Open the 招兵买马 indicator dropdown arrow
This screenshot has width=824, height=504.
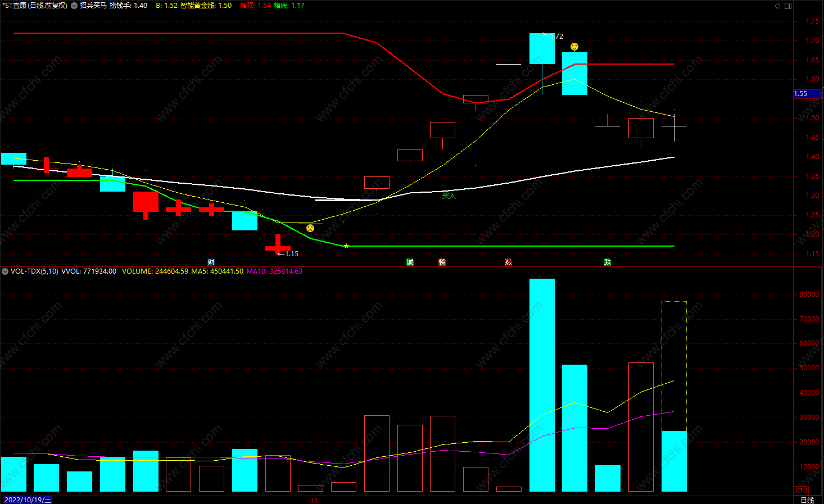pyautogui.click(x=74, y=6)
